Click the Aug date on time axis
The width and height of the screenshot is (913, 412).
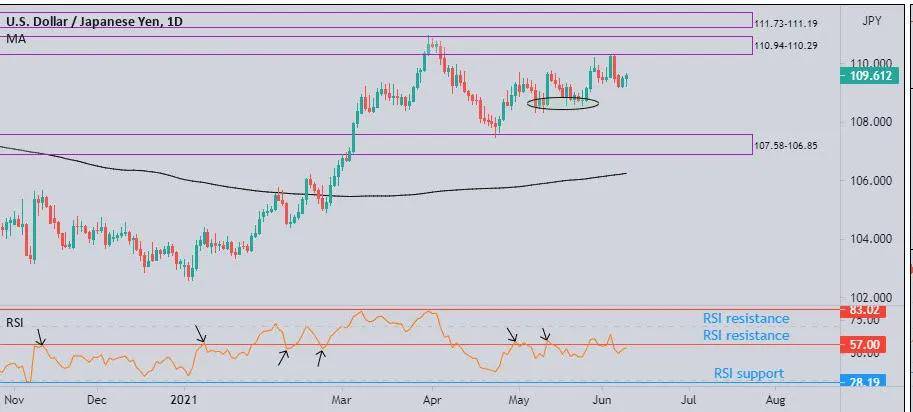pos(774,400)
